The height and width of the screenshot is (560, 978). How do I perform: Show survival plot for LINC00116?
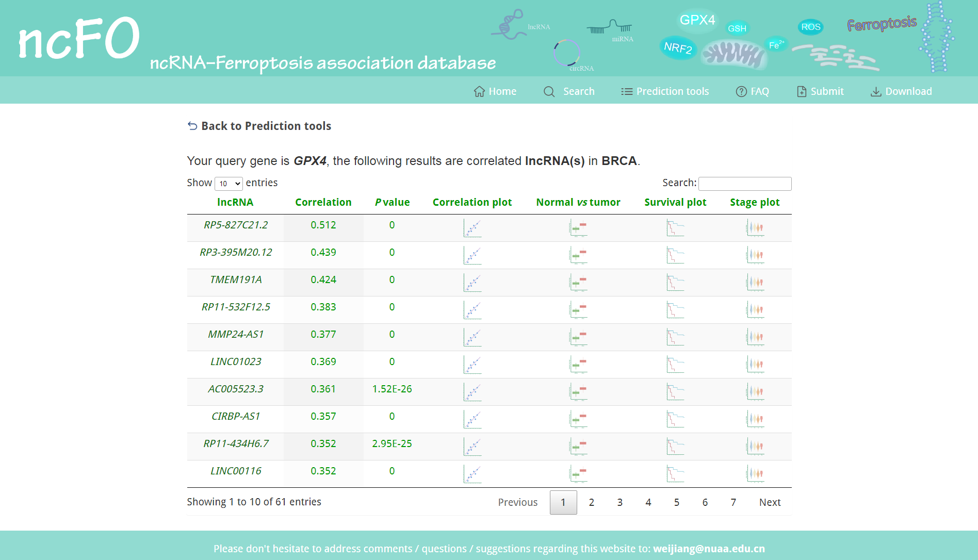[x=675, y=474]
